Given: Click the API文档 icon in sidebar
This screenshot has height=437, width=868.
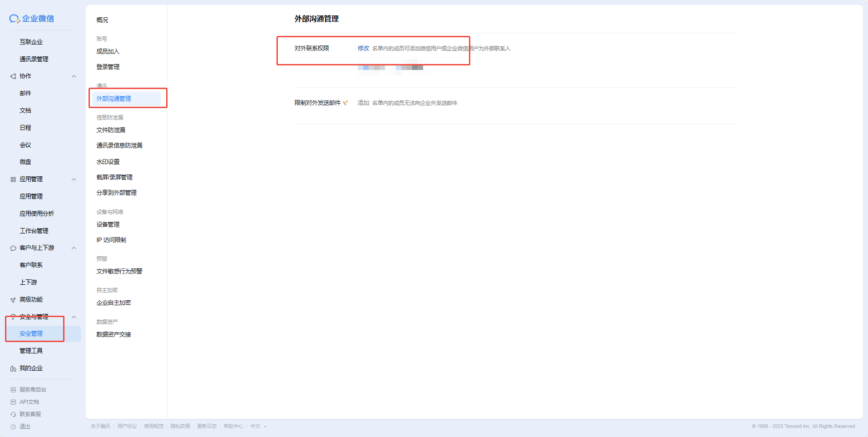Looking at the screenshot, I should (13, 402).
